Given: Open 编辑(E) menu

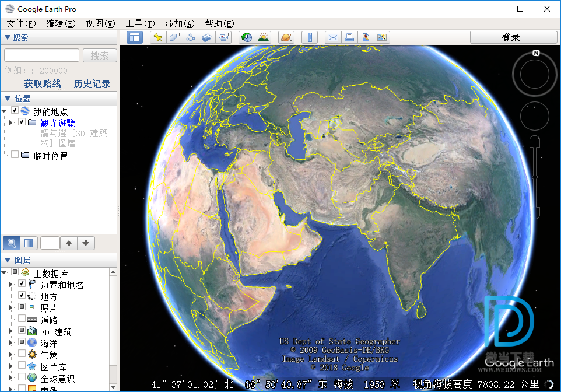Looking at the screenshot, I should point(61,24).
